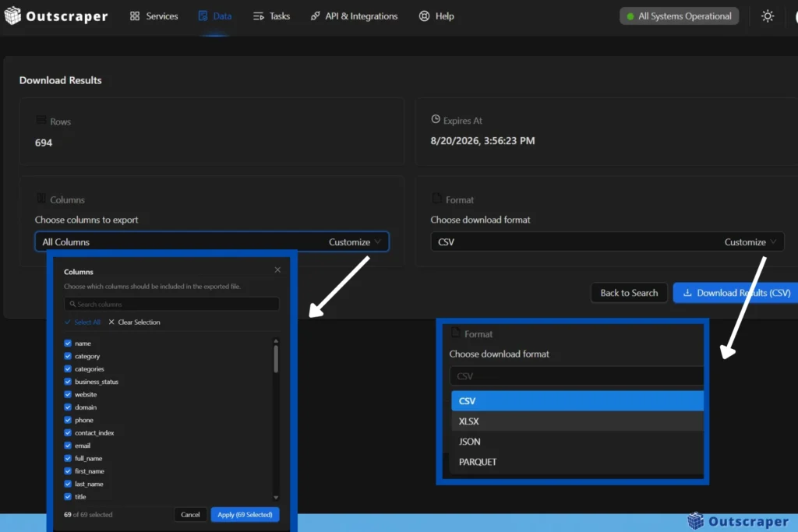Uncheck the first_name checkbox
798x532 pixels.
coord(68,471)
